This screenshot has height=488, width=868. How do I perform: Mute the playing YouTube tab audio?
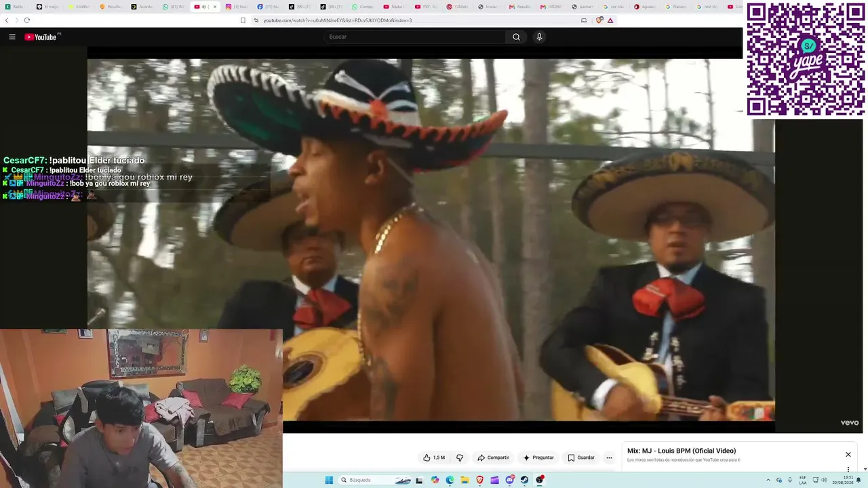click(204, 7)
